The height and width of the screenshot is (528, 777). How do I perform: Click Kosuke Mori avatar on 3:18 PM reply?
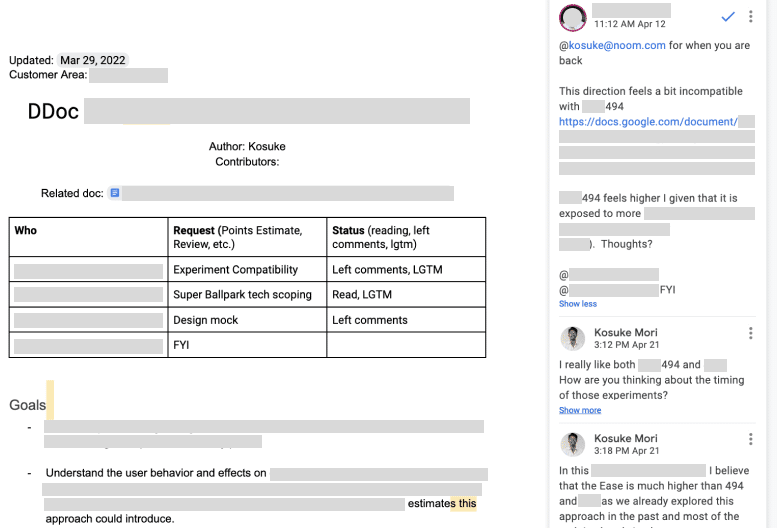[573, 444]
